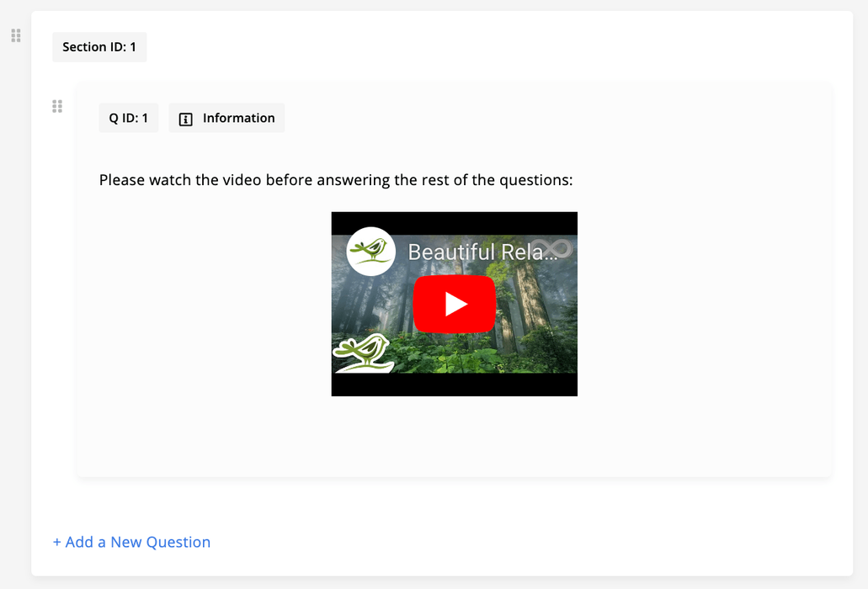Click the question drag handle icon
Viewport: 868px width, 589px height.
[x=57, y=106]
